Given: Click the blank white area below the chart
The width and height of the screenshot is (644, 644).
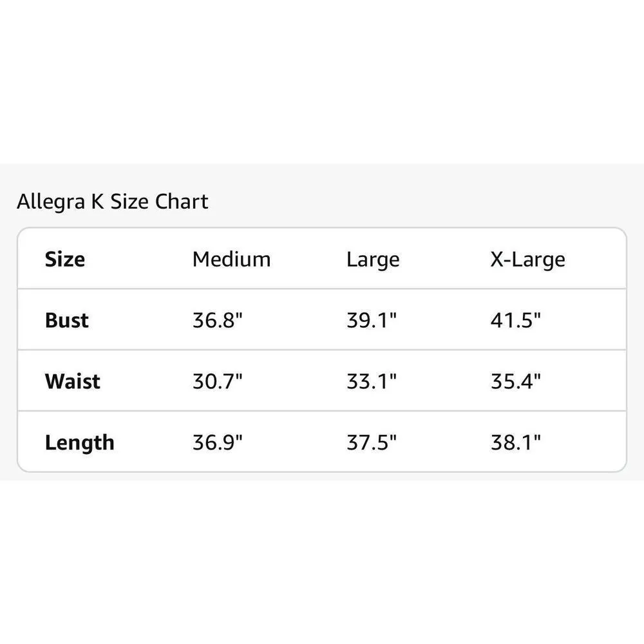Looking at the screenshot, I should tap(322, 560).
